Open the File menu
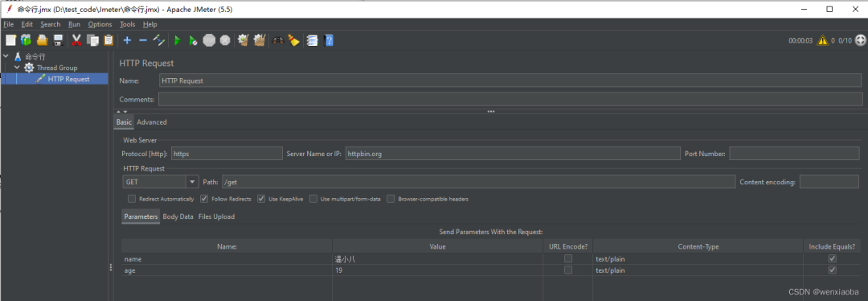The height and width of the screenshot is (301, 868). [x=8, y=24]
